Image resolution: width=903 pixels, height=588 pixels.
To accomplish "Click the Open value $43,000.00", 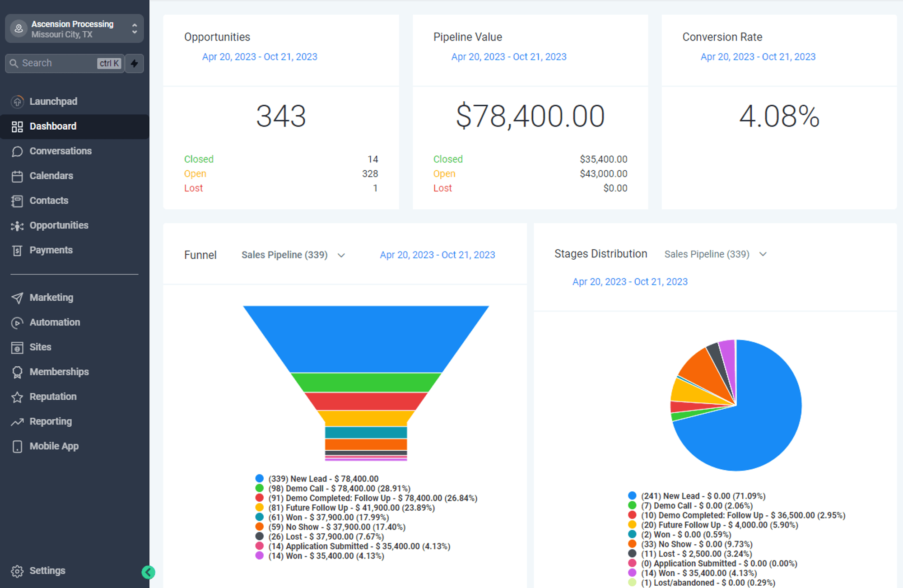I will (604, 174).
